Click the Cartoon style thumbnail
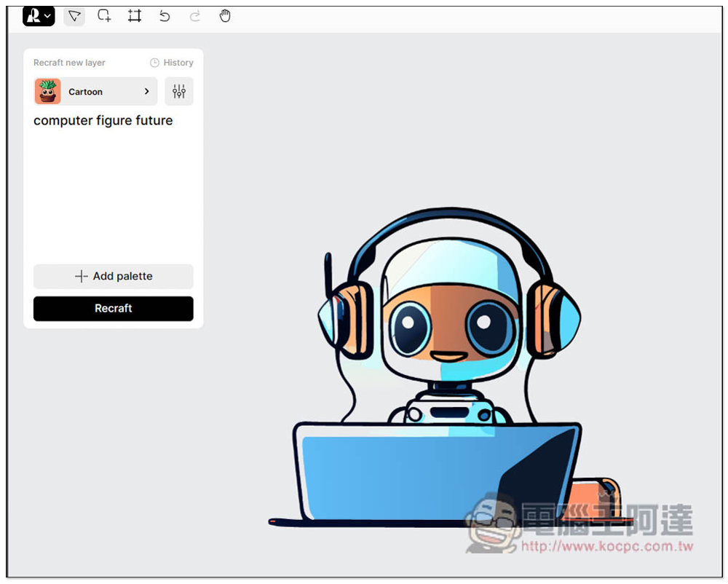 pos(47,92)
